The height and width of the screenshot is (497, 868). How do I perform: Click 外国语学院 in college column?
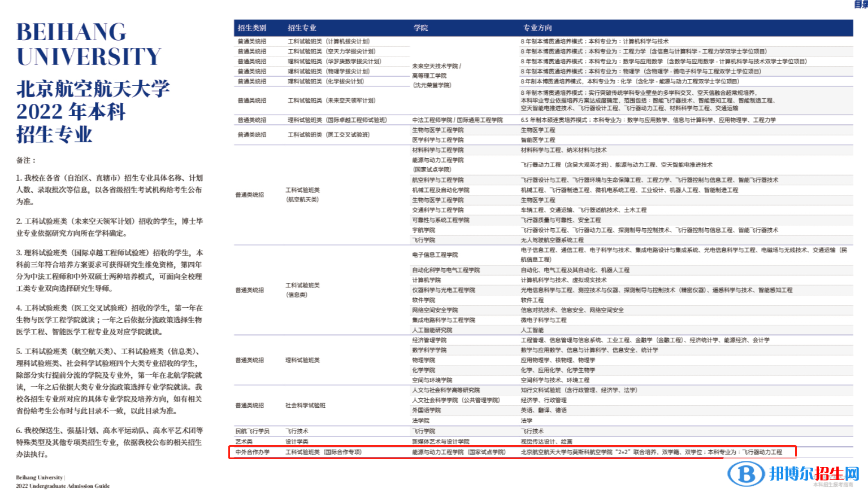(426, 410)
